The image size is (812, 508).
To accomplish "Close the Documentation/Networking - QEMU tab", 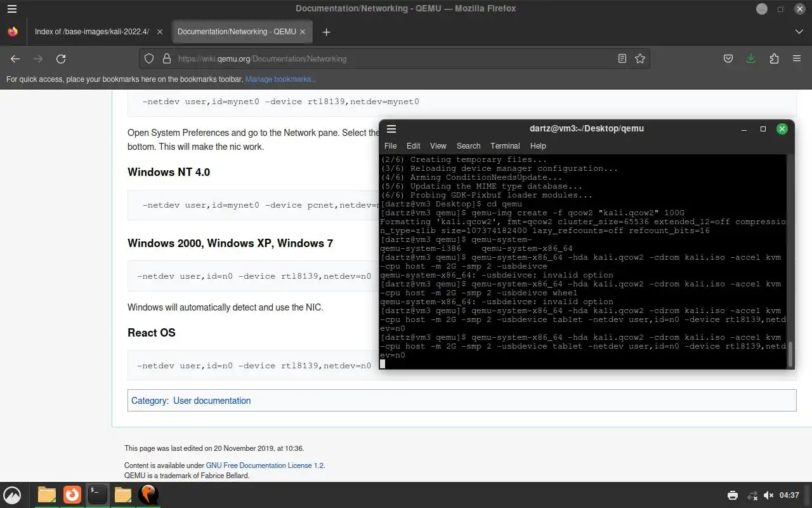I will click(x=303, y=32).
